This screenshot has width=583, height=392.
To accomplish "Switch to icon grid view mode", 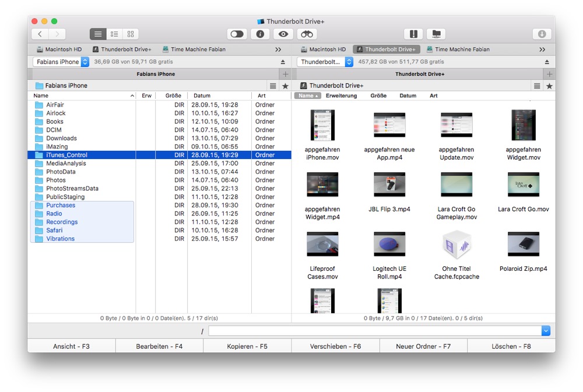I will (131, 34).
